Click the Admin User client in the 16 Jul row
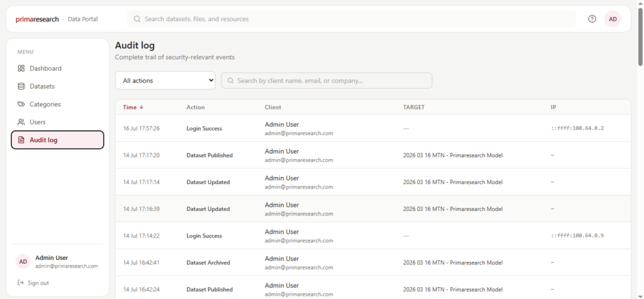This screenshot has height=299, width=644. [282, 124]
